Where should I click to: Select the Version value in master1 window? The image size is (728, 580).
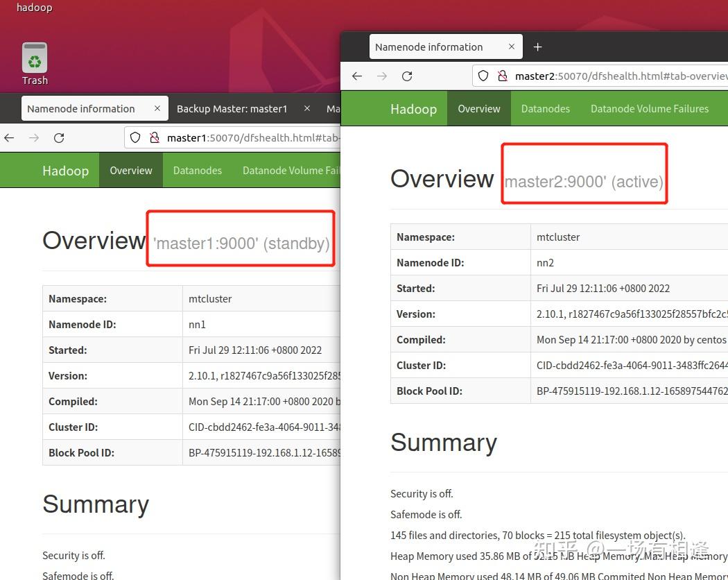(x=264, y=376)
